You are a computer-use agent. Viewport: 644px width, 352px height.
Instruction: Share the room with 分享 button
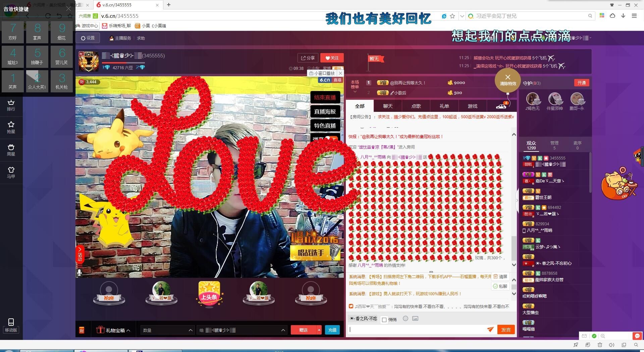308,58
